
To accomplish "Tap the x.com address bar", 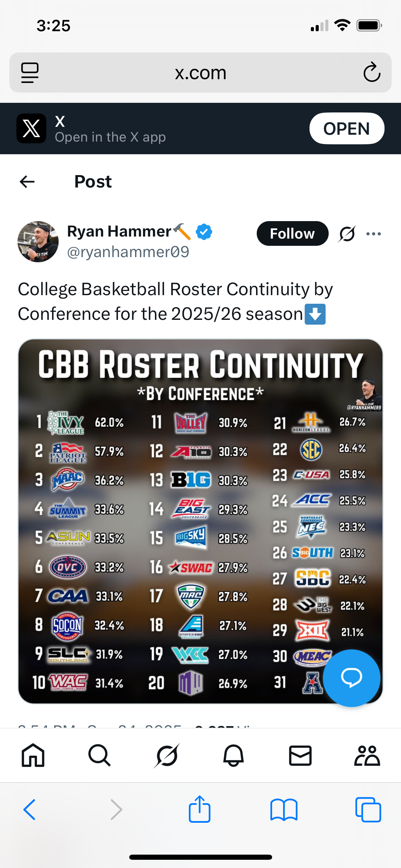I will tap(200, 73).
